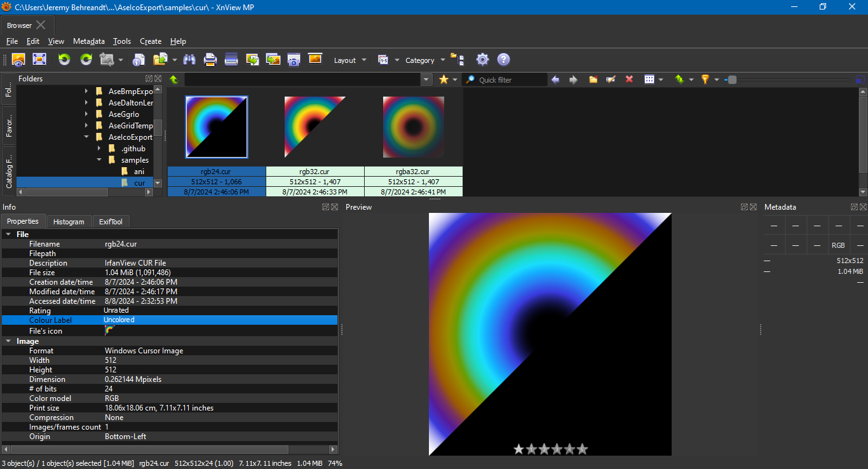The height and width of the screenshot is (469, 868).
Task: Open the Find files binoculars icon
Action: [x=189, y=60]
